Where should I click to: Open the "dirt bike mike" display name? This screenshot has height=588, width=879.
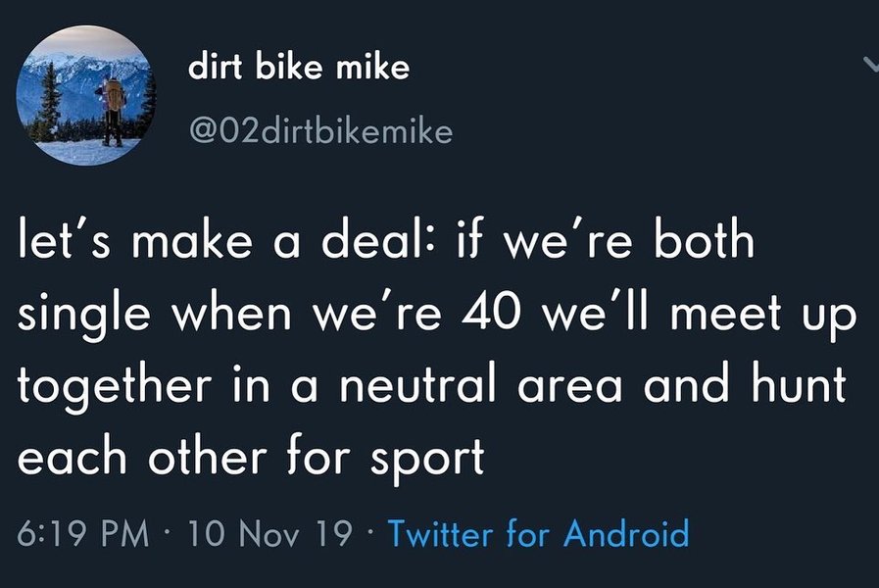[x=298, y=68]
